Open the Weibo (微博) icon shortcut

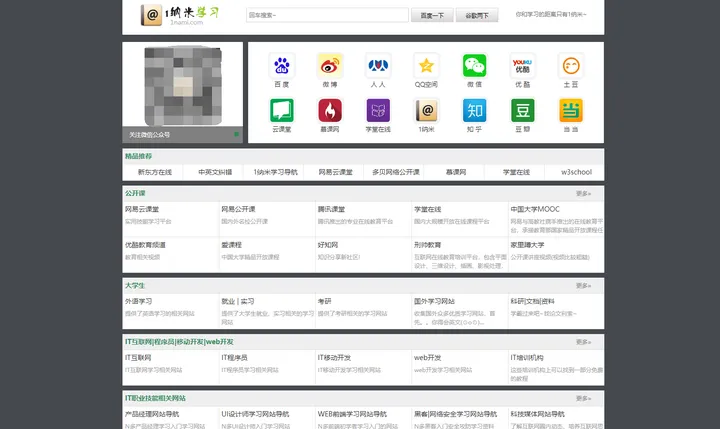tap(330, 66)
